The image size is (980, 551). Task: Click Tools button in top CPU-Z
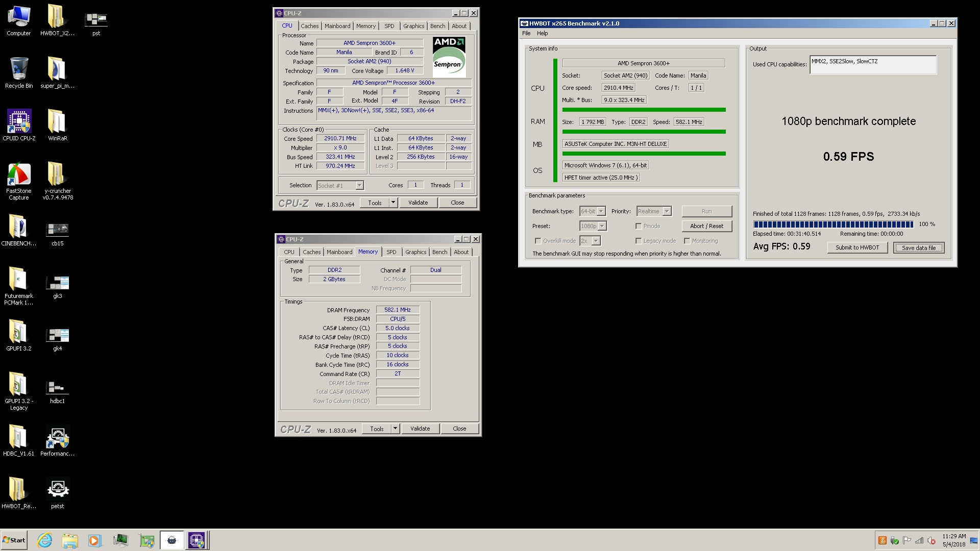(375, 203)
